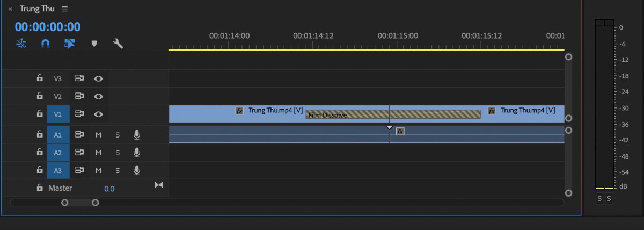
Task: Click the fx badge on audio clip
Action: [400, 131]
